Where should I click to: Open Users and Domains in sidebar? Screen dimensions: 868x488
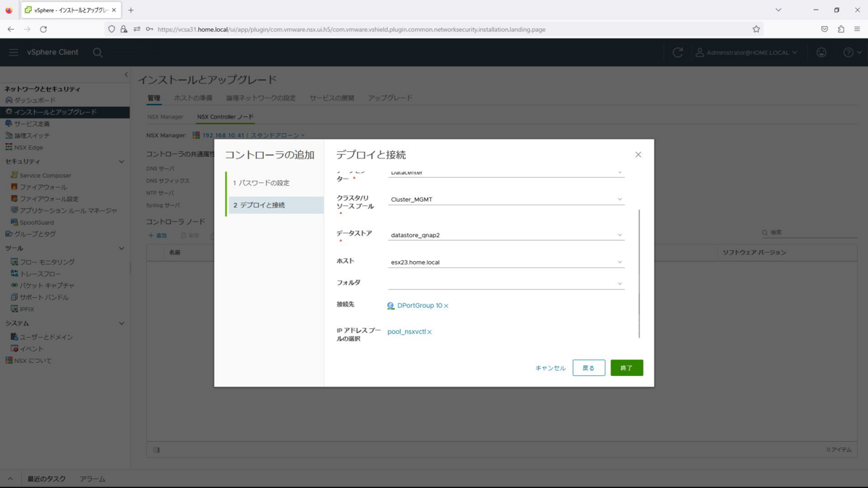coord(46,337)
